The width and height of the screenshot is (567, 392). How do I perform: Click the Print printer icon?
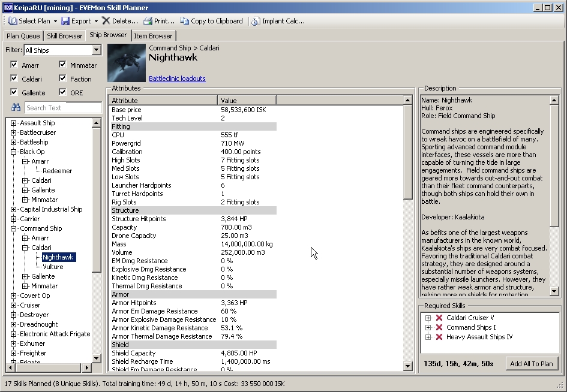[148, 21]
